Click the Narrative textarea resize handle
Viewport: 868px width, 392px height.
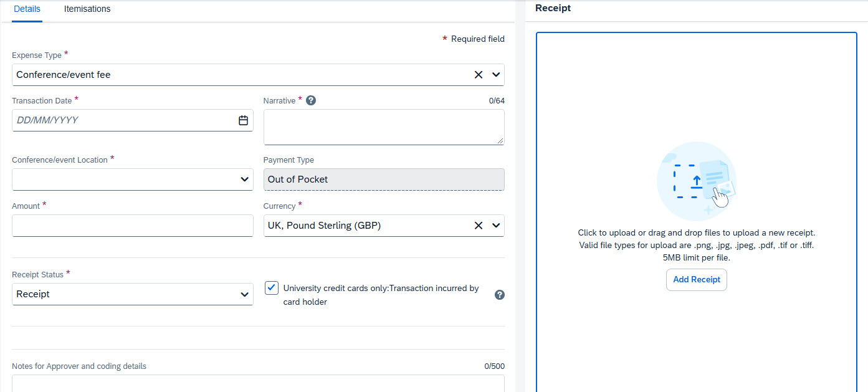(500, 141)
